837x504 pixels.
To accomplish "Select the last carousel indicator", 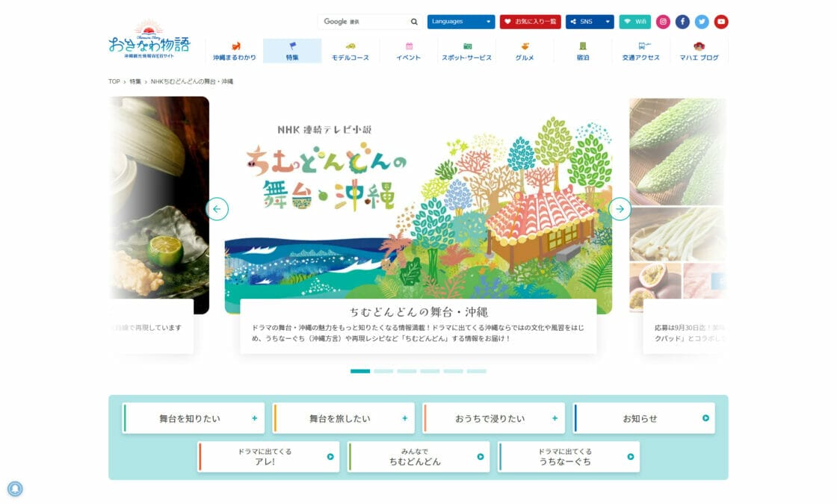I will [x=477, y=371].
